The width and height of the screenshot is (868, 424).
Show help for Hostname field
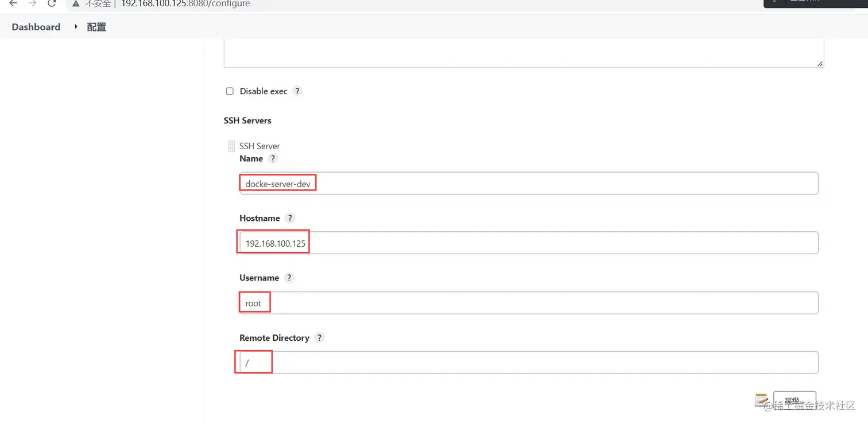[290, 218]
